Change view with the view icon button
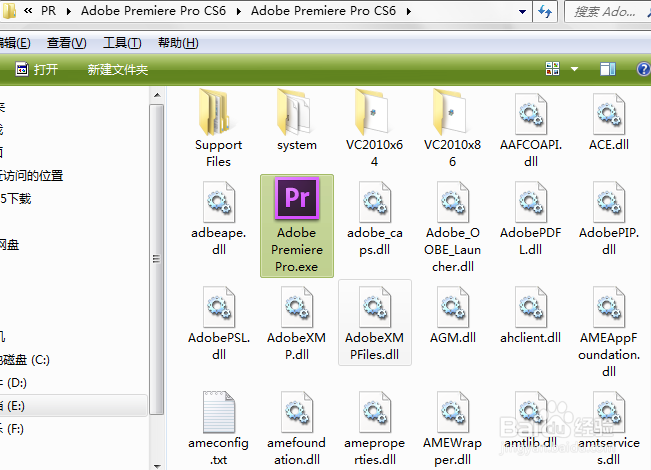 (x=553, y=69)
